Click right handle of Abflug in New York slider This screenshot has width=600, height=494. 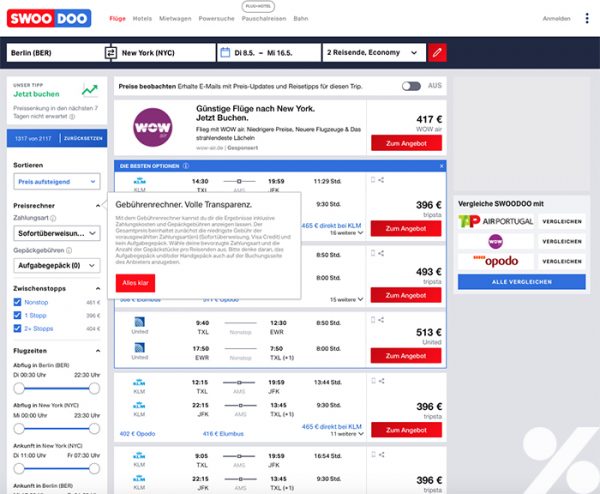click(x=94, y=429)
